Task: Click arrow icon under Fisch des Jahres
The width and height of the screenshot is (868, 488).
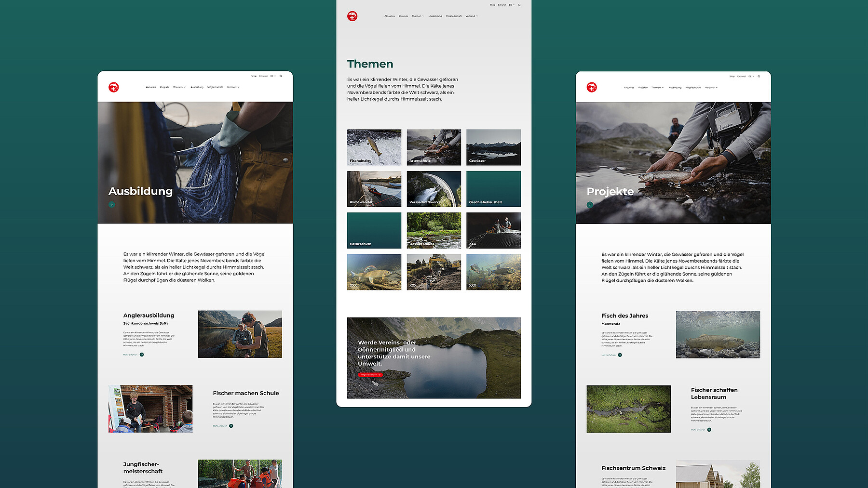Action: pyautogui.click(x=620, y=355)
